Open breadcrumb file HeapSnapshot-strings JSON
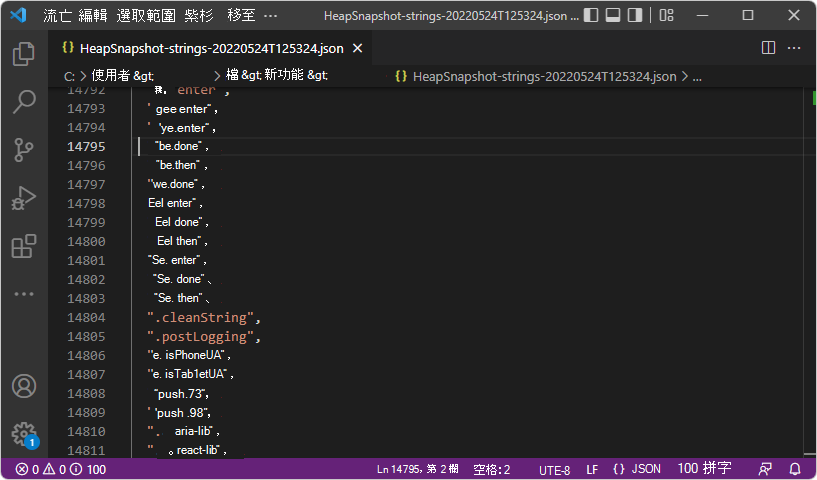 click(544, 77)
